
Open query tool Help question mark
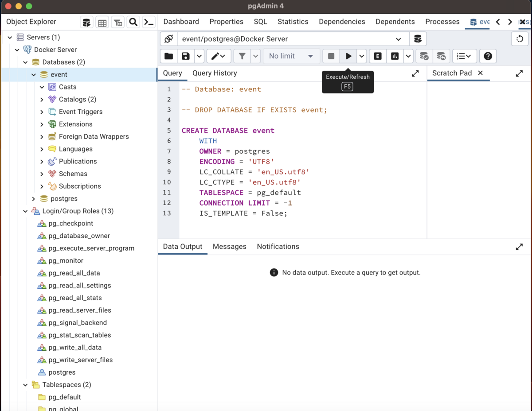pos(488,56)
